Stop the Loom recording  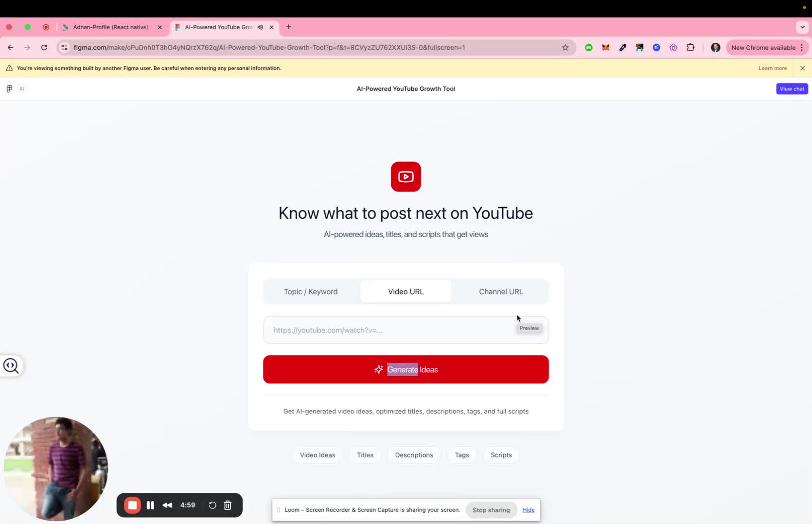[x=132, y=505]
